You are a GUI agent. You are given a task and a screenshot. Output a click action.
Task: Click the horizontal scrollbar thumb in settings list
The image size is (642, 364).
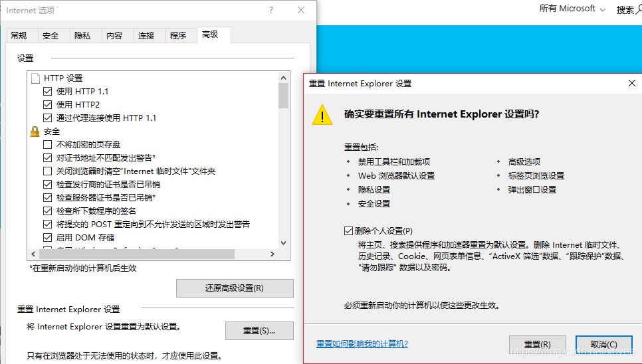(x=137, y=254)
